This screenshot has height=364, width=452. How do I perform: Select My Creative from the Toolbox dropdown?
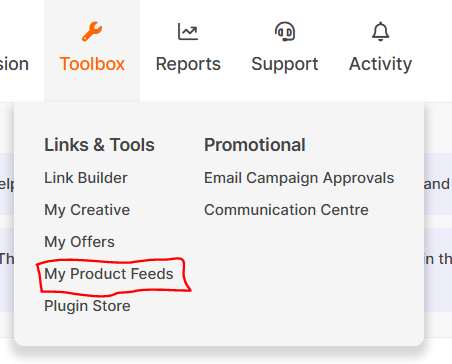87,210
